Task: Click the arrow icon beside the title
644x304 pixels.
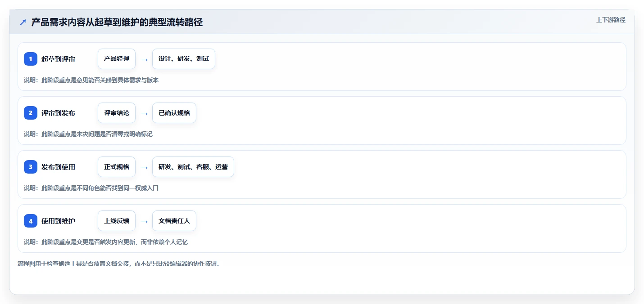Action: 23,22
